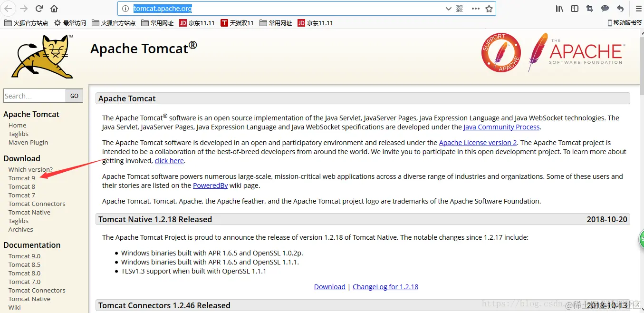Show site information icon in address bar

click(125, 9)
